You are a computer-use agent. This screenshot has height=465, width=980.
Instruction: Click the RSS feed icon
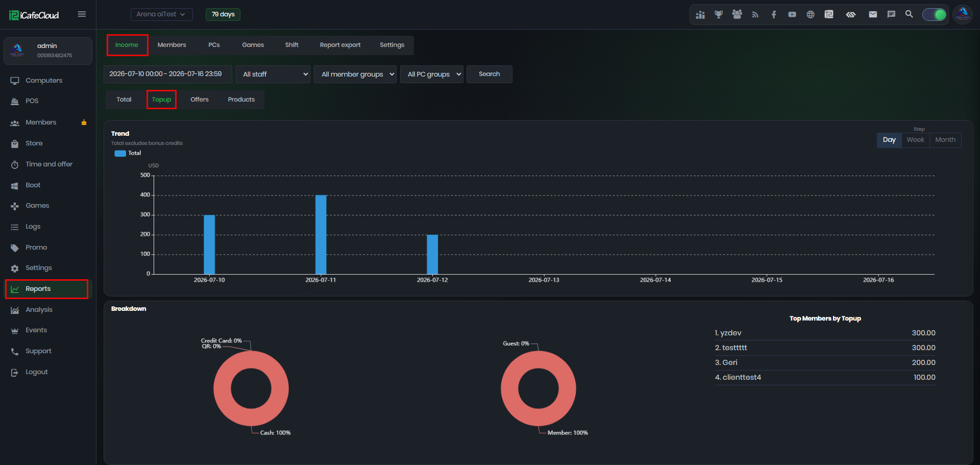(x=755, y=14)
